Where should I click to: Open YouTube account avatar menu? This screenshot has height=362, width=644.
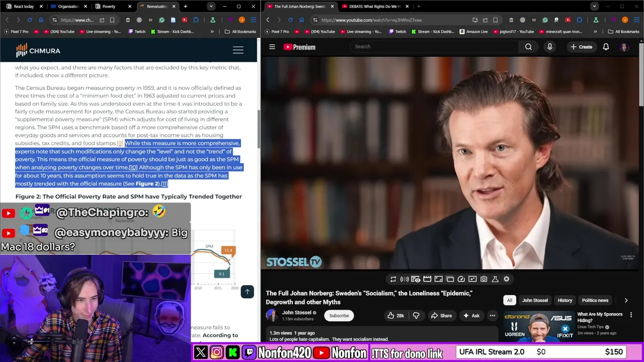624,47
